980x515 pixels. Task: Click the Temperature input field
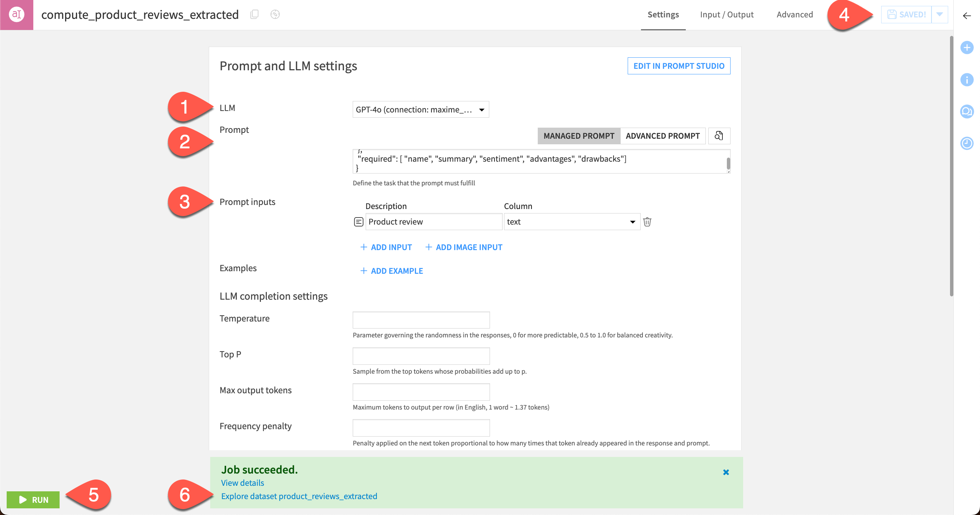(x=421, y=320)
